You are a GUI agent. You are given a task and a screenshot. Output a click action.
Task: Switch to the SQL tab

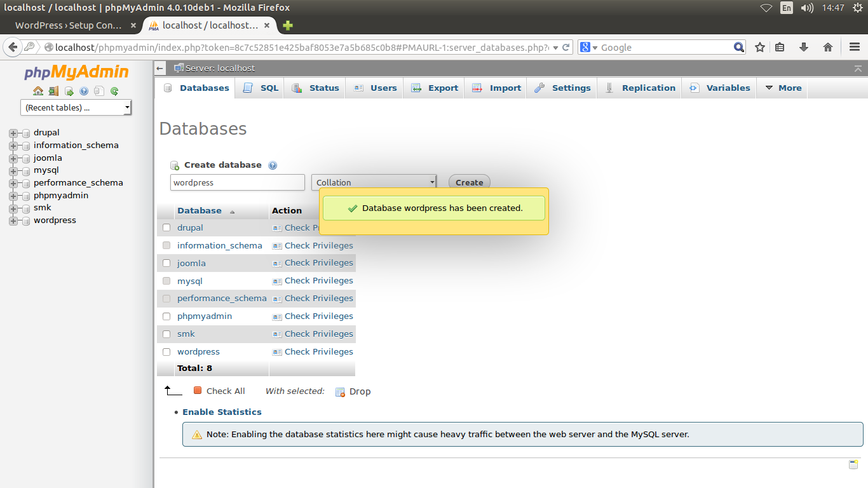(261, 88)
